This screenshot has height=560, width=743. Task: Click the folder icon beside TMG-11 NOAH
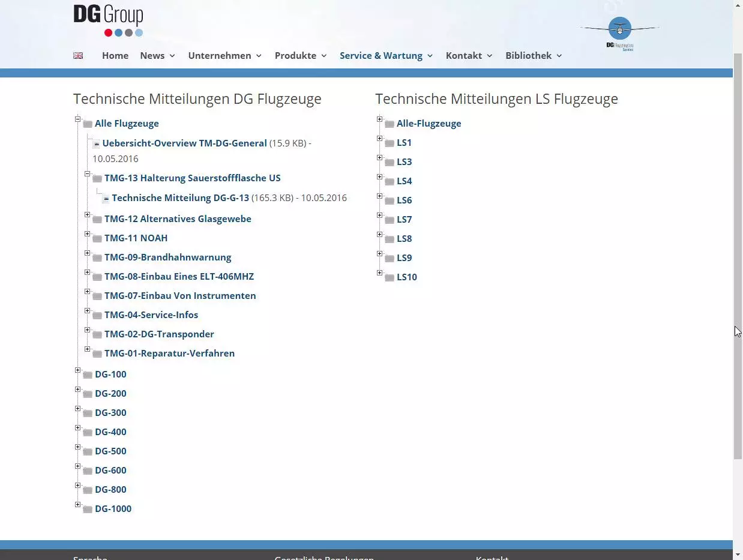click(97, 239)
